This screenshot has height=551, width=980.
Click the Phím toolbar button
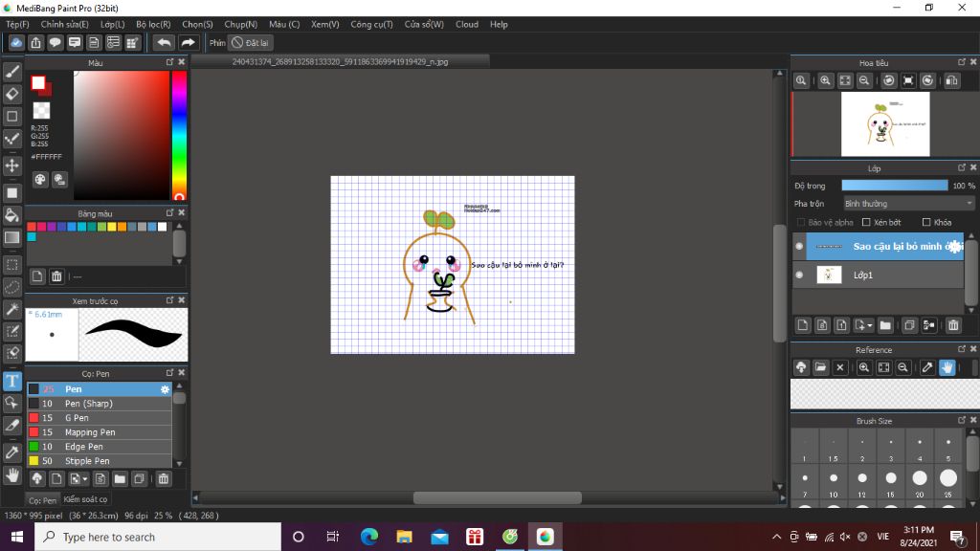pyautogui.click(x=217, y=42)
